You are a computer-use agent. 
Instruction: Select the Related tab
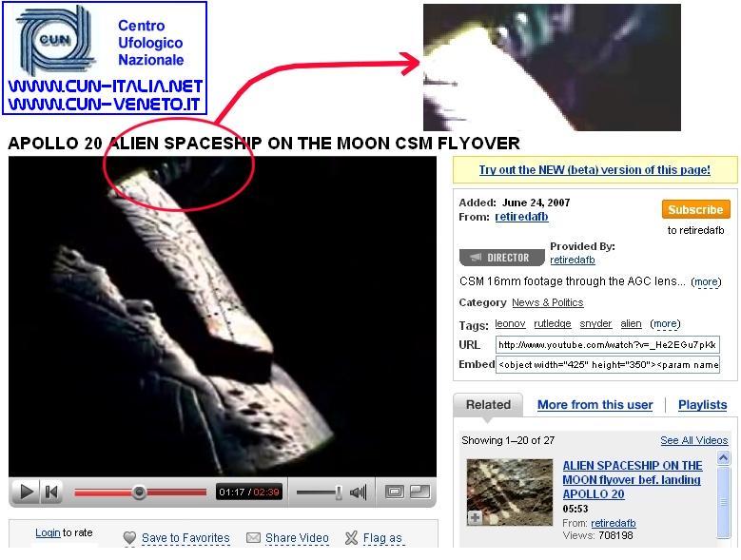pos(488,405)
